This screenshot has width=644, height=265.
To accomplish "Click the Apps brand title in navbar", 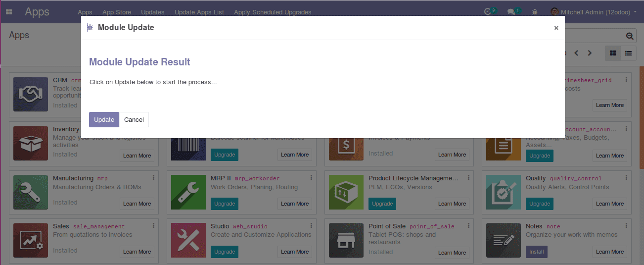I will 37,12.
